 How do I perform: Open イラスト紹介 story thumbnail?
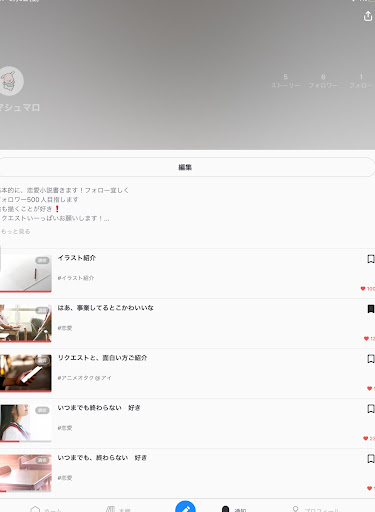click(x=26, y=273)
